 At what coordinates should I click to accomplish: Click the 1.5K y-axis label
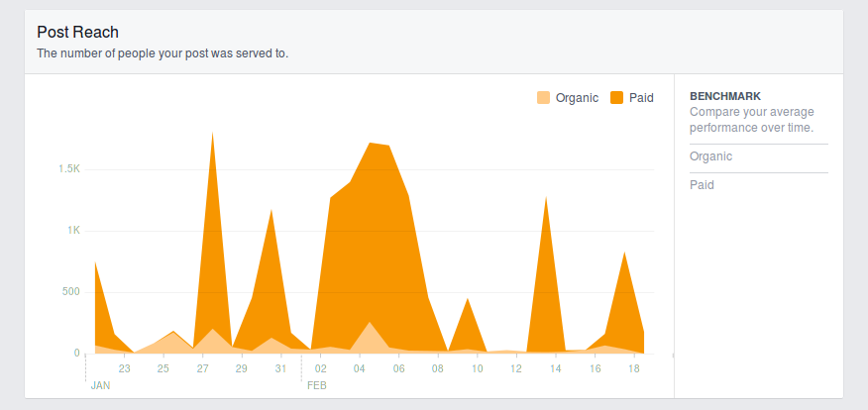68,169
